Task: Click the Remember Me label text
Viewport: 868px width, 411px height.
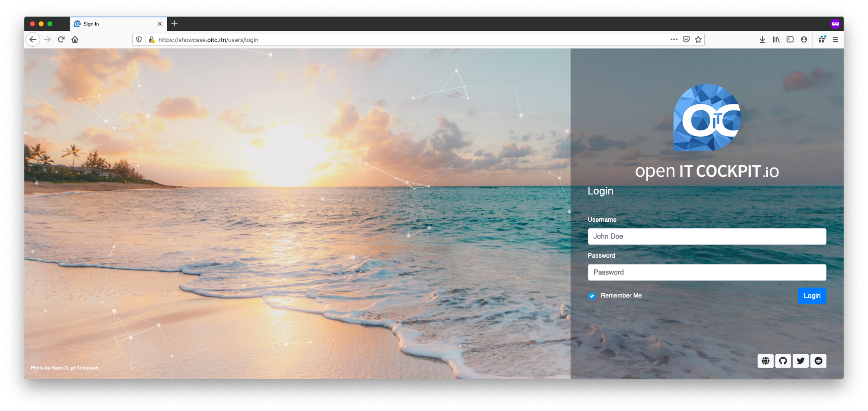Action: [621, 295]
